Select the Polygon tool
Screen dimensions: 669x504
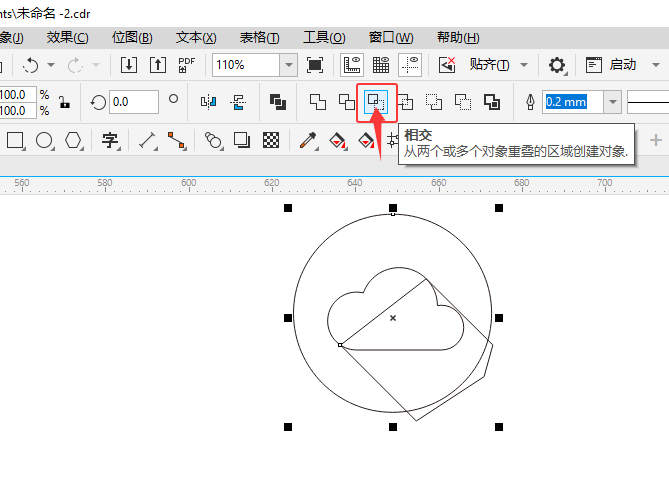coord(73,140)
